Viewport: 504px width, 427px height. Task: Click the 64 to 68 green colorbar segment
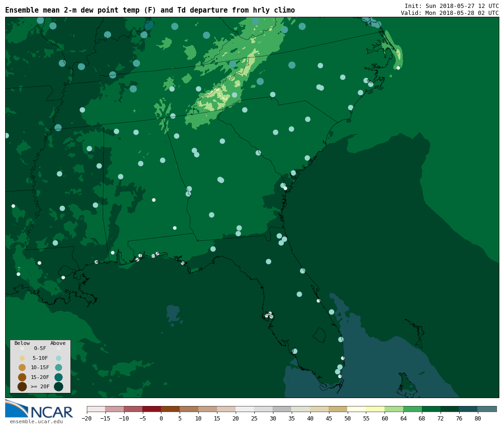pyautogui.click(x=413, y=409)
